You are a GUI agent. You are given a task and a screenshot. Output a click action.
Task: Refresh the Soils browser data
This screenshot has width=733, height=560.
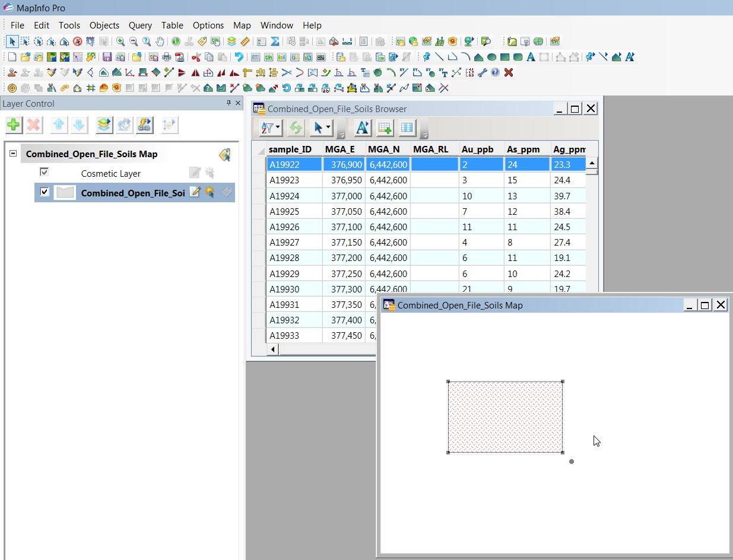(x=296, y=128)
